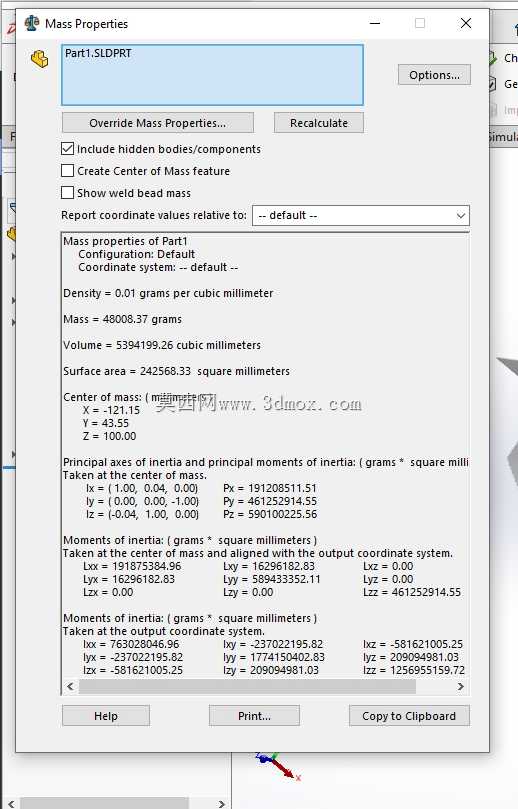Click the horizontal scrollbar thumb in results
This screenshot has width=518, height=809.
point(247,686)
